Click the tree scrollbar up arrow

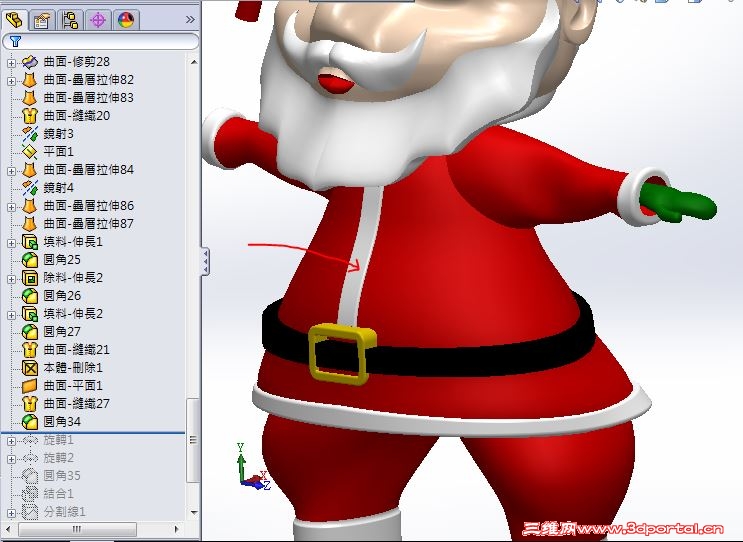click(193, 62)
